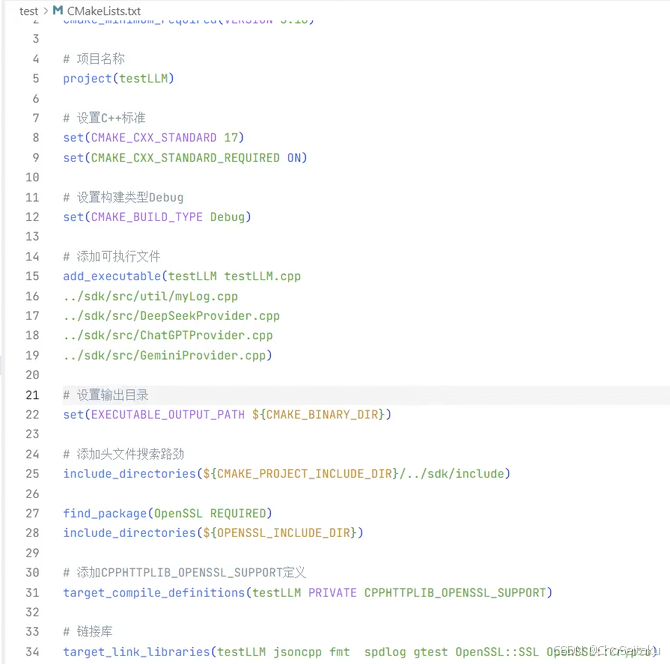Image resolution: width=670 pixels, height=664 pixels.
Task: Click the set(EXECUTABLE_OUTPUT_PATH line
Action: [x=227, y=414]
